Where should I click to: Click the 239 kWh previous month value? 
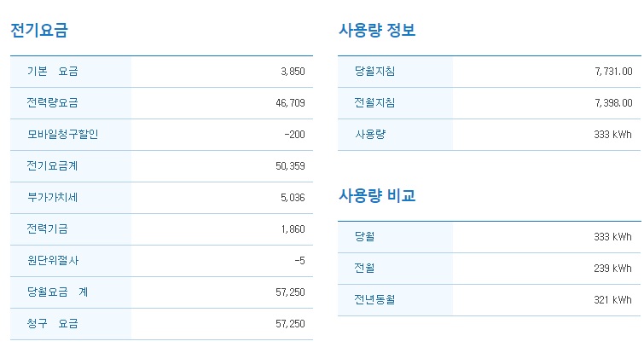(x=612, y=269)
